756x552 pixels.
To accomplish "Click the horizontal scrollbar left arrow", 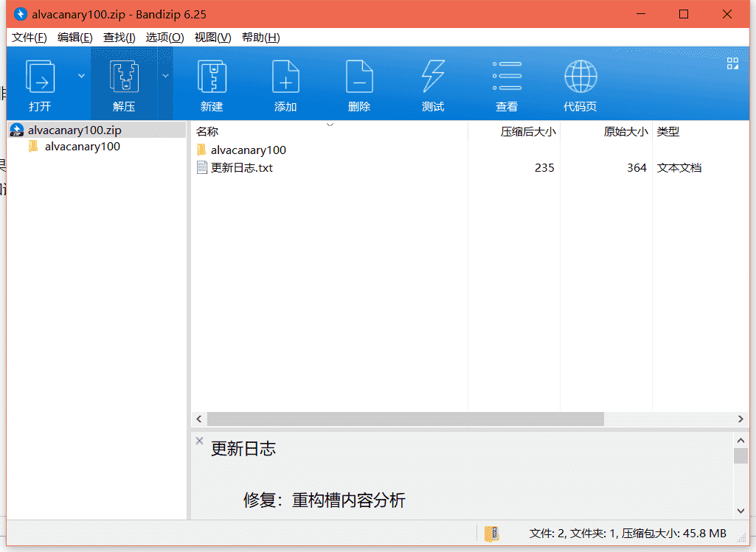I will point(199,419).
